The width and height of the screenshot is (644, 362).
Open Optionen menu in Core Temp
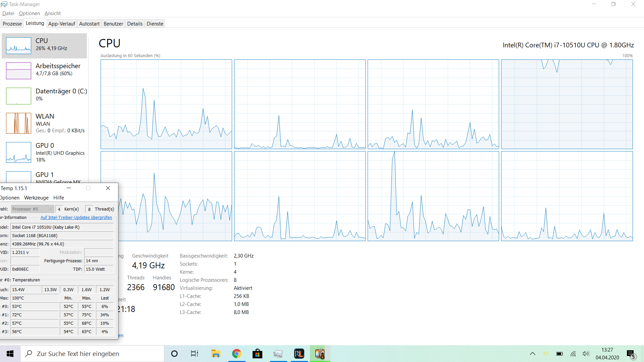[x=10, y=197]
